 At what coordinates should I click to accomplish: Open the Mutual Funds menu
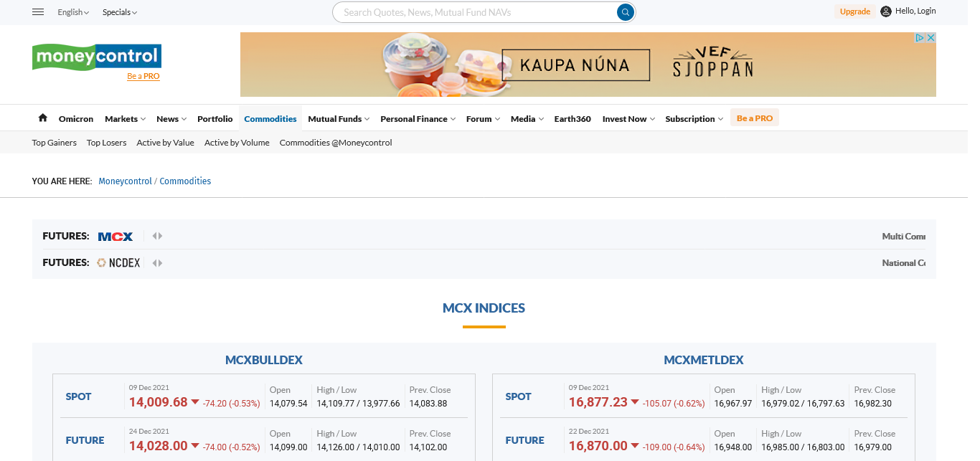(x=339, y=119)
